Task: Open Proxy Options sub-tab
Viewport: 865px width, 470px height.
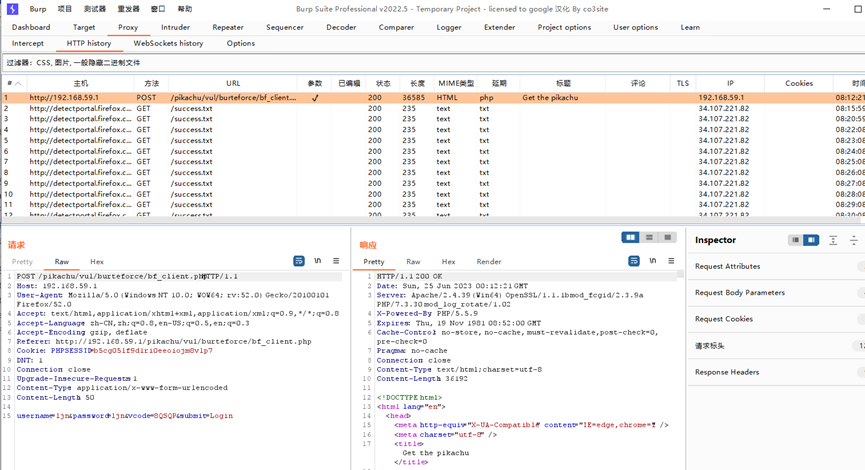Action: click(241, 43)
